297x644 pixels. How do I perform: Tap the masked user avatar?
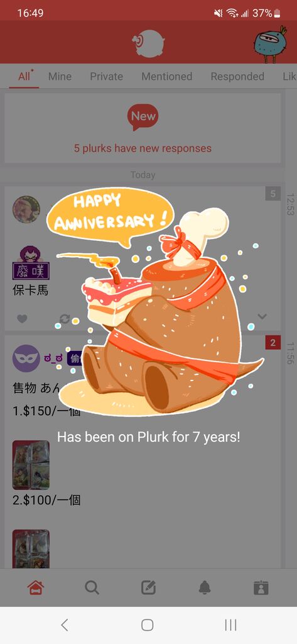click(x=26, y=358)
